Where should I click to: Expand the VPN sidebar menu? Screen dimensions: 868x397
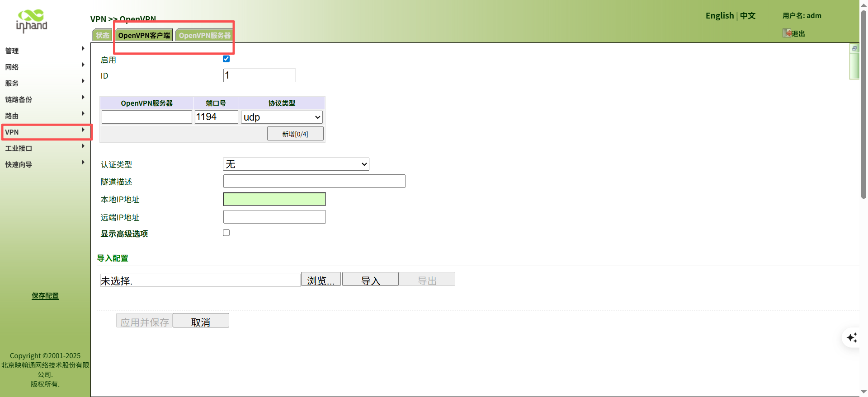[45, 132]
